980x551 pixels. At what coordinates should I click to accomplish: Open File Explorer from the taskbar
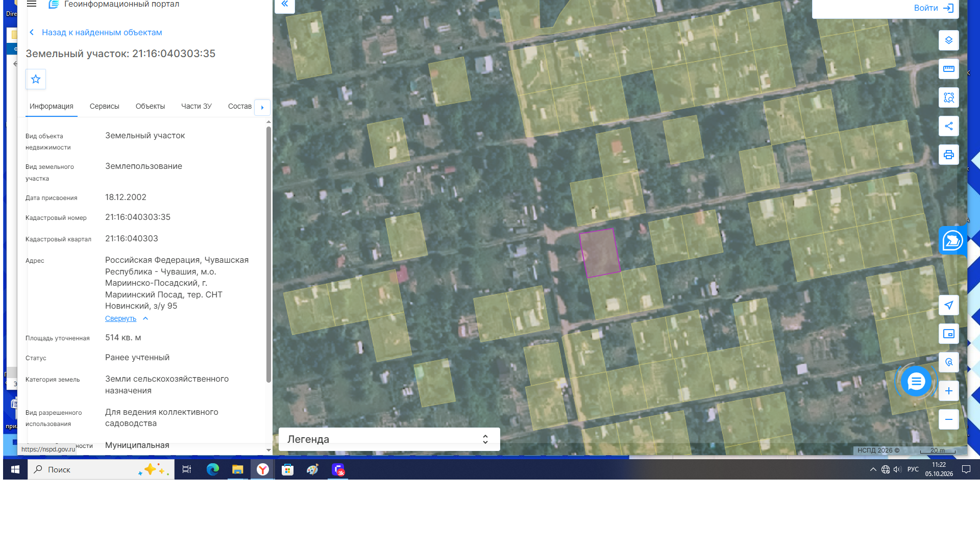(x=238, y=469)
